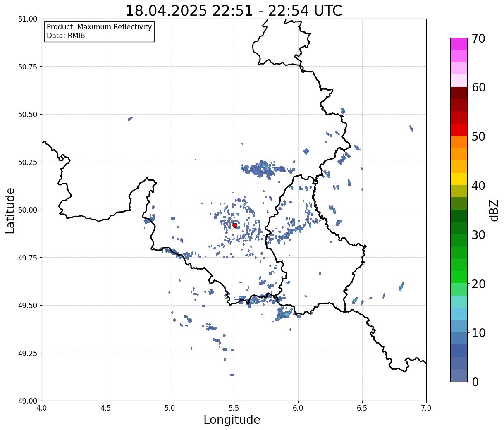Click the colorbar tick label 10
Screen dimensions: 504x430
pos(478,332)
